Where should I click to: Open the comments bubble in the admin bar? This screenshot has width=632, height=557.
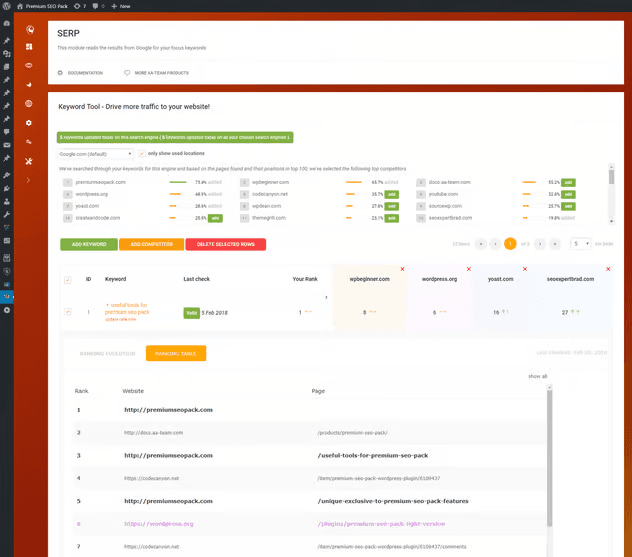tap(98, 6)
